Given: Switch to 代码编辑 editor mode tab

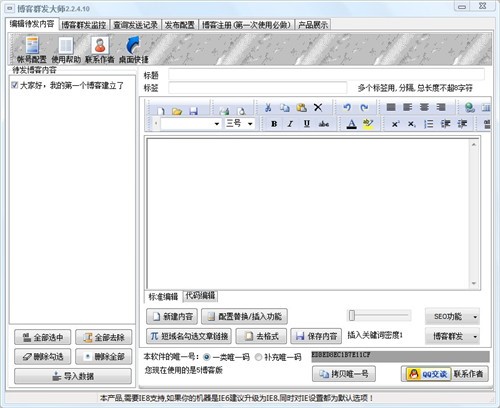Looking at the screenshot, I should 200,295.
